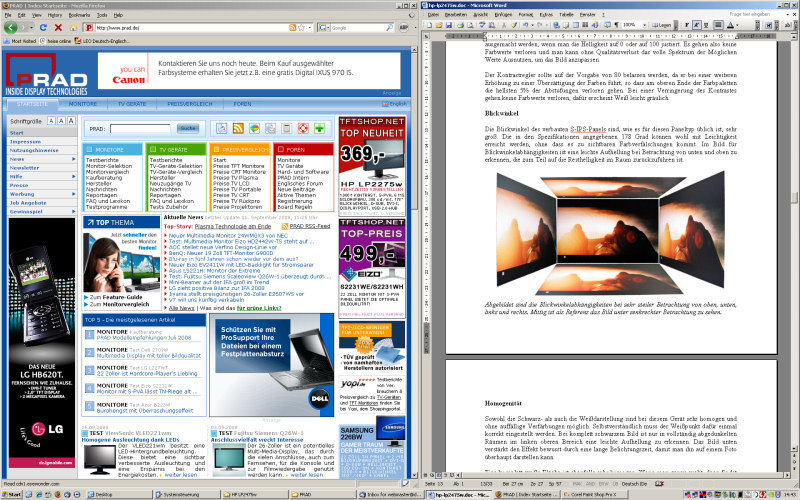Open Word's Lesen reading mode
Viewport: 800px width, 500px height.
pos(662,24)
